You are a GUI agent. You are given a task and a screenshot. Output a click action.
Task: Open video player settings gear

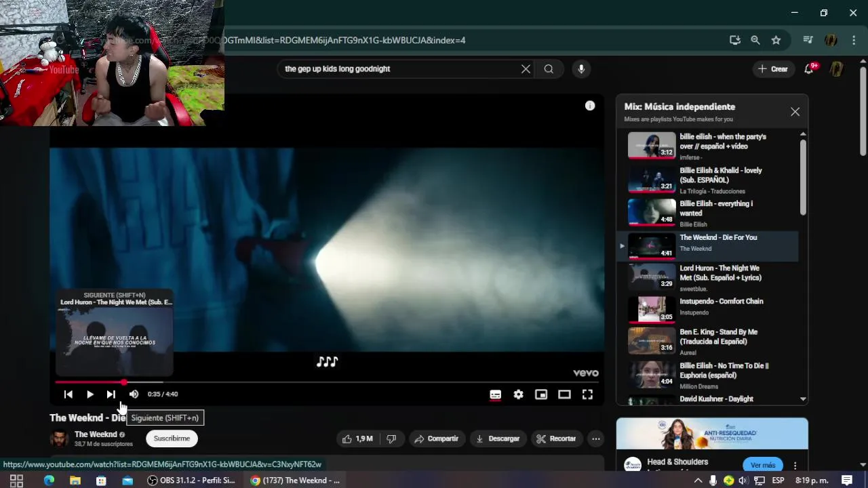coord(518,394)
